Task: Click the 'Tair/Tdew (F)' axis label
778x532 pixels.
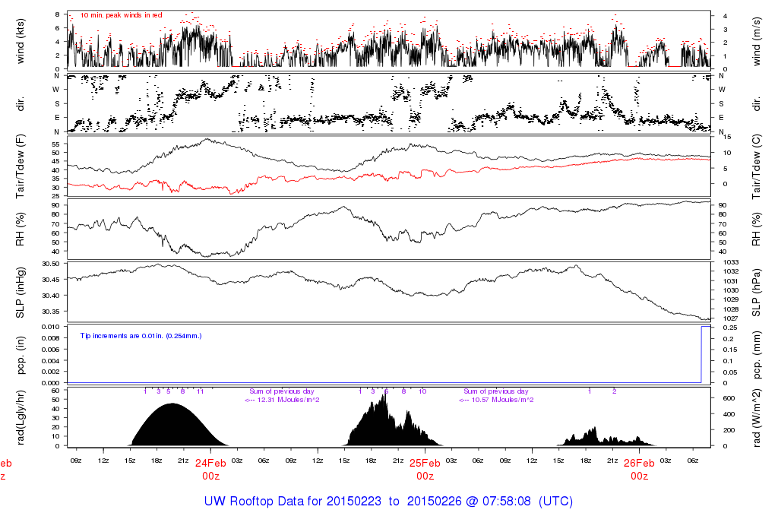Action: (21, 166)
